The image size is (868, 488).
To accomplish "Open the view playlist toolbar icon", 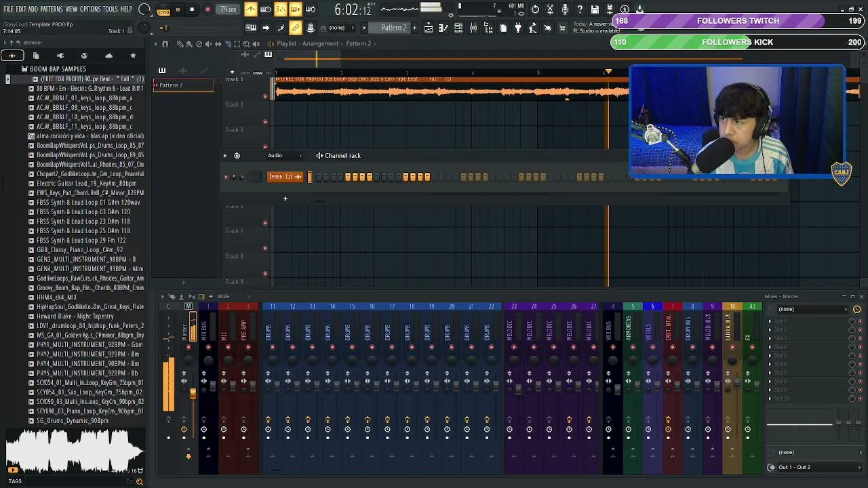I will coord(429,28).
